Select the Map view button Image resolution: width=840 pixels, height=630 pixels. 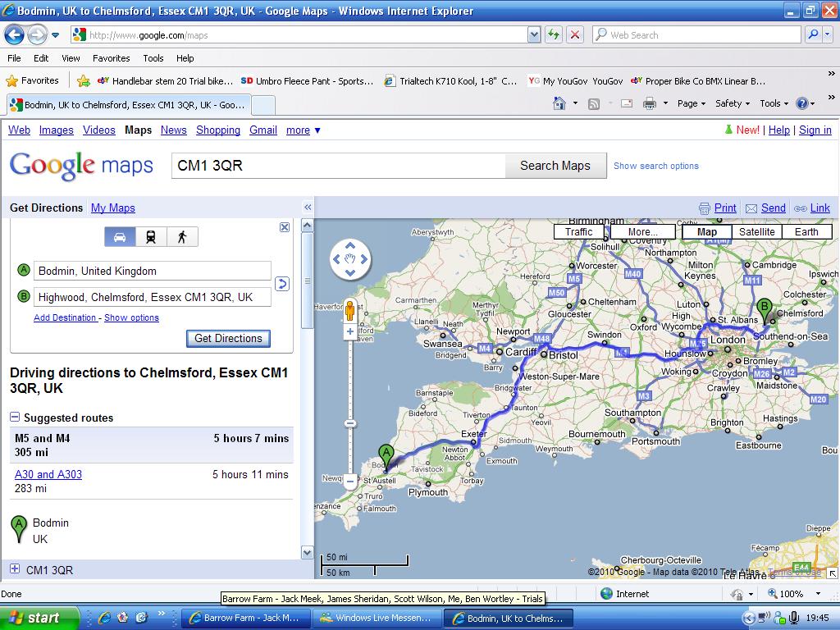(x=706, y=232)
